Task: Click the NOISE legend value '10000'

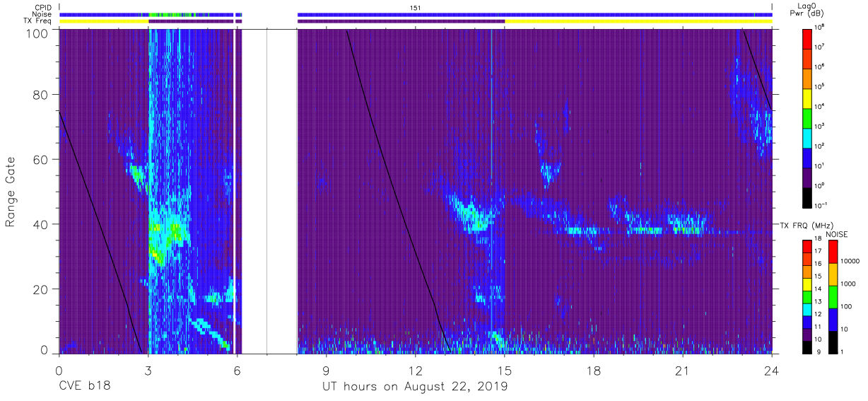Action: coord(850,262)
